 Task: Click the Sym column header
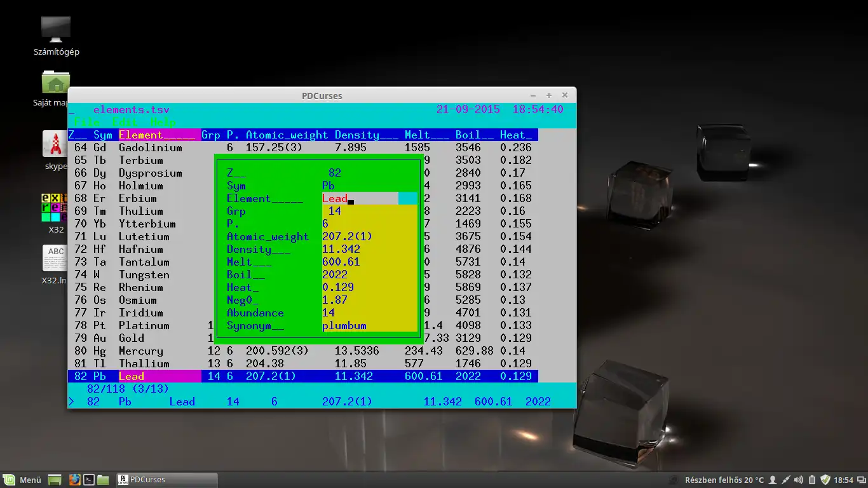(x=103, y=135)
